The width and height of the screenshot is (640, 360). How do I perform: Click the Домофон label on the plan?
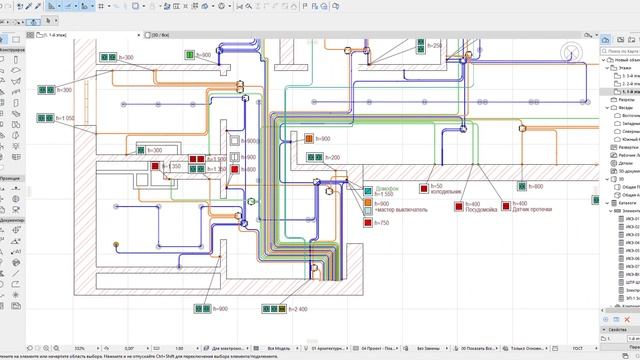(x=387, y=189)
